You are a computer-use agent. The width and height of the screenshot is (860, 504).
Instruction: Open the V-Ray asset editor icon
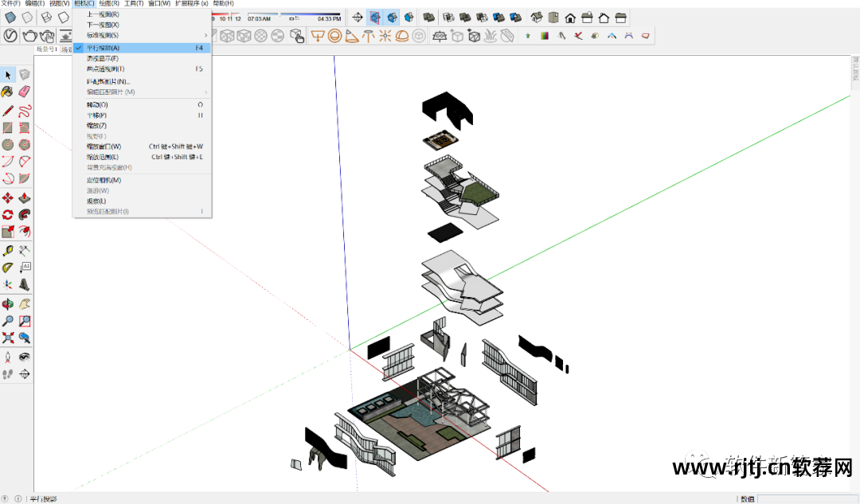[10, 36]
